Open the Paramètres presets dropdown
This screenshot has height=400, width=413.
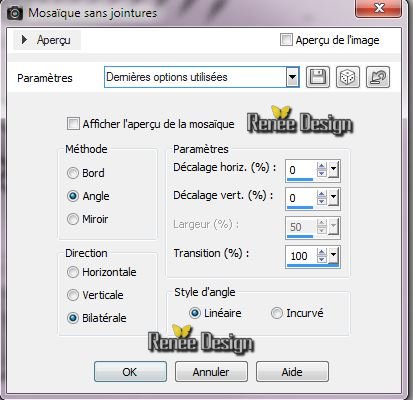coord(292,77)
